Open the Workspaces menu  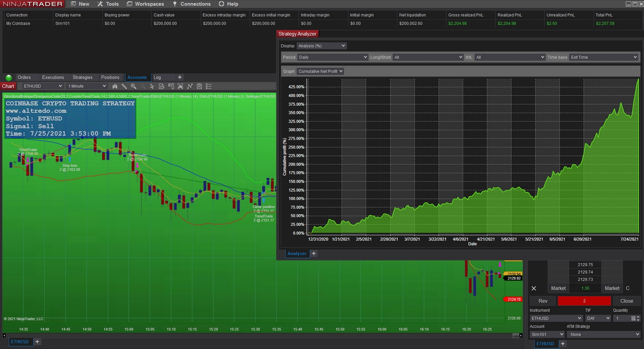(145, 4)
